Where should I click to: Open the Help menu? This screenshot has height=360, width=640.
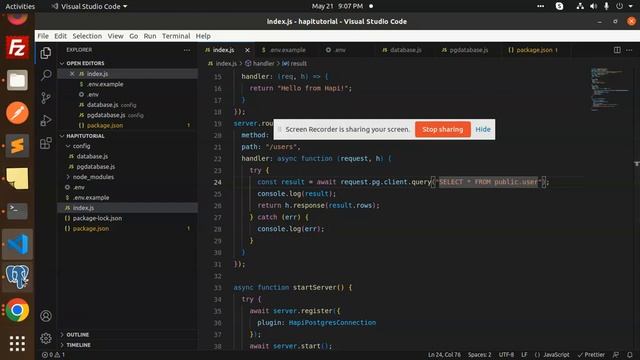tap(203, 36)
